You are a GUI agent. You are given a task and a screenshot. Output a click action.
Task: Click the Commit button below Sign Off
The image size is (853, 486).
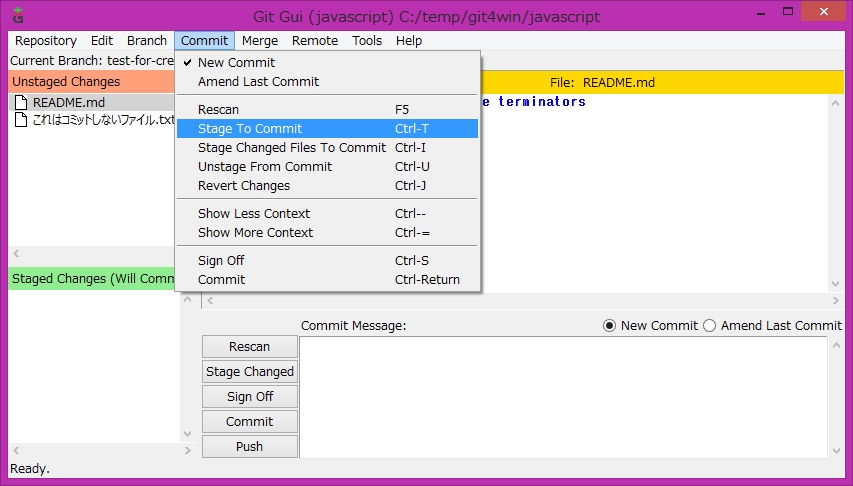pyautogui.click(x=250, y=422)
